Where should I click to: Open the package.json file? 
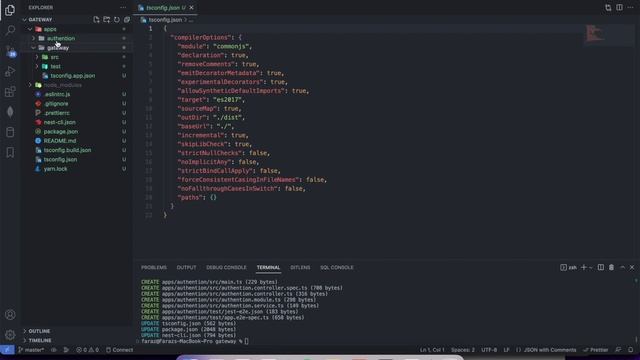(x=60, y=131)
